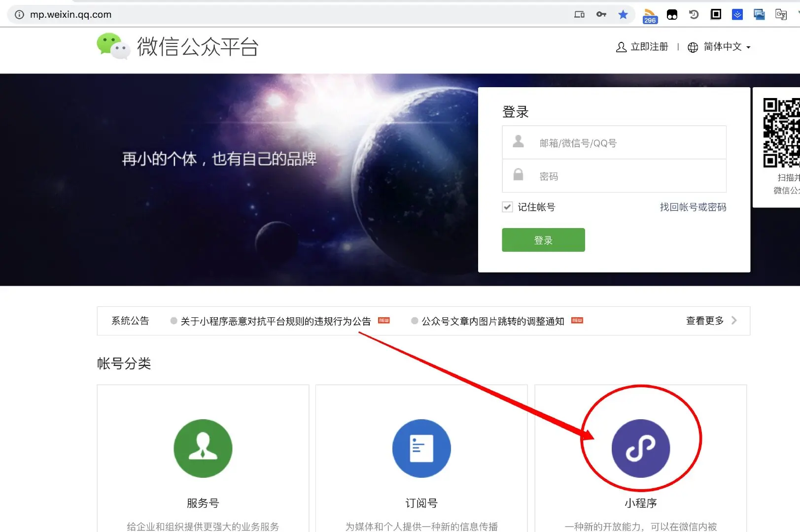The image size is (800, 532).
Task: Expand the 简体中文 language dropdown
Action: [727, 47]
